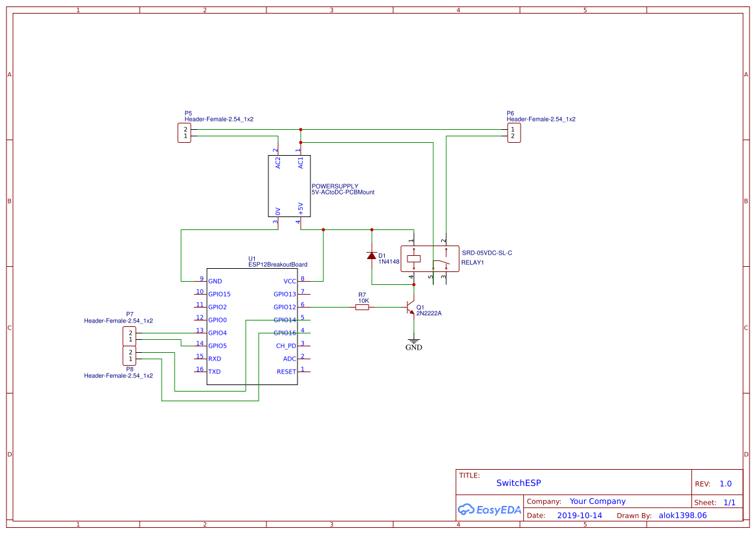Click the Q1 2N2222A transistor symbol
Viewport: 756px width, 535px height.
tap(410, 308)
